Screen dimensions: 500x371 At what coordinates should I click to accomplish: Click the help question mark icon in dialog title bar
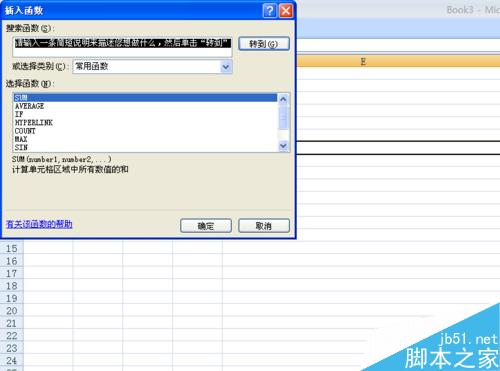coord(269,11)
